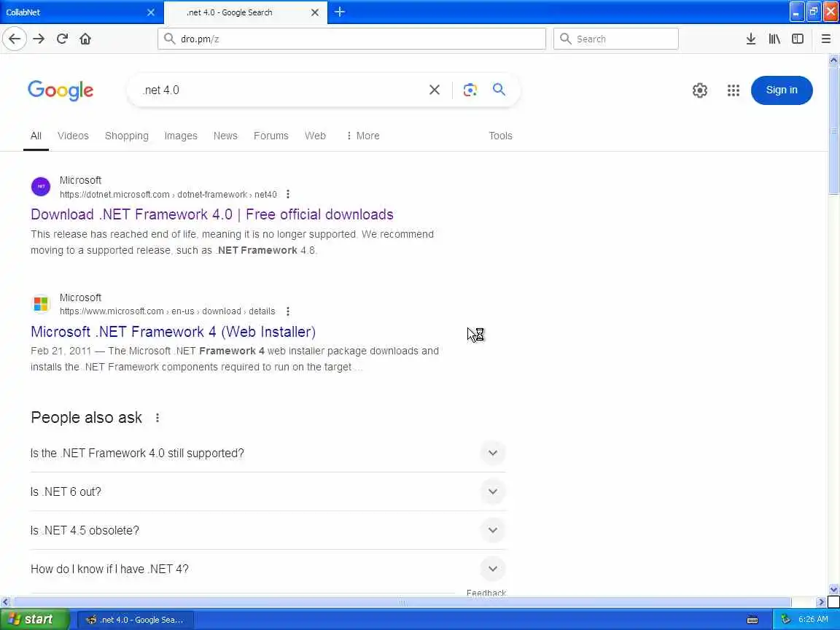840x630 pixels.
Task: Clear the Google search query
Action: 435,90
